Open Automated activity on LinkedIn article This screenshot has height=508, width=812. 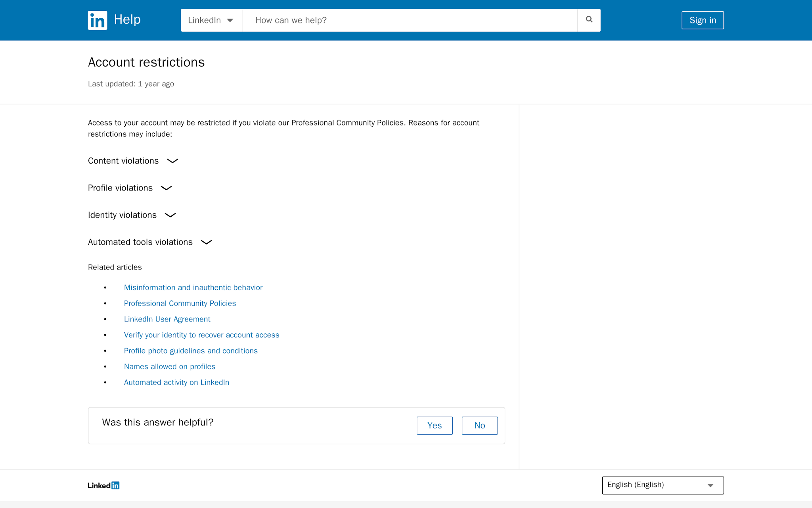[x=176, y=383]
